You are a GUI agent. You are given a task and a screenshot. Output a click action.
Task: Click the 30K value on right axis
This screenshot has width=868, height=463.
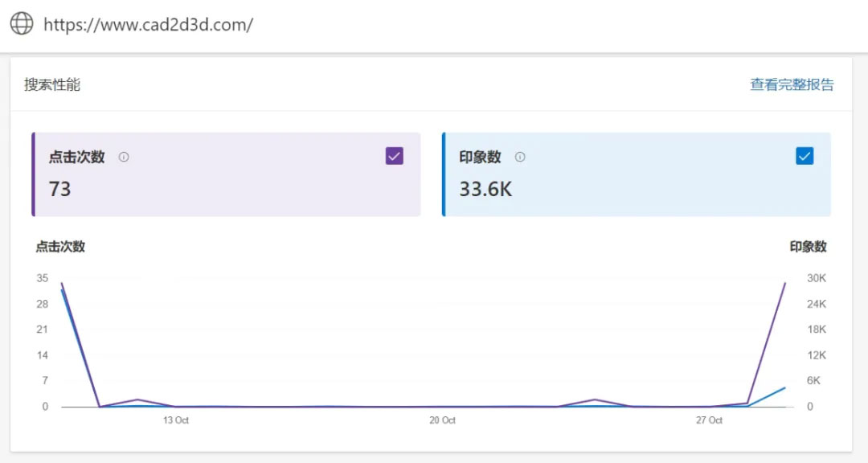[x=816, y=278]
